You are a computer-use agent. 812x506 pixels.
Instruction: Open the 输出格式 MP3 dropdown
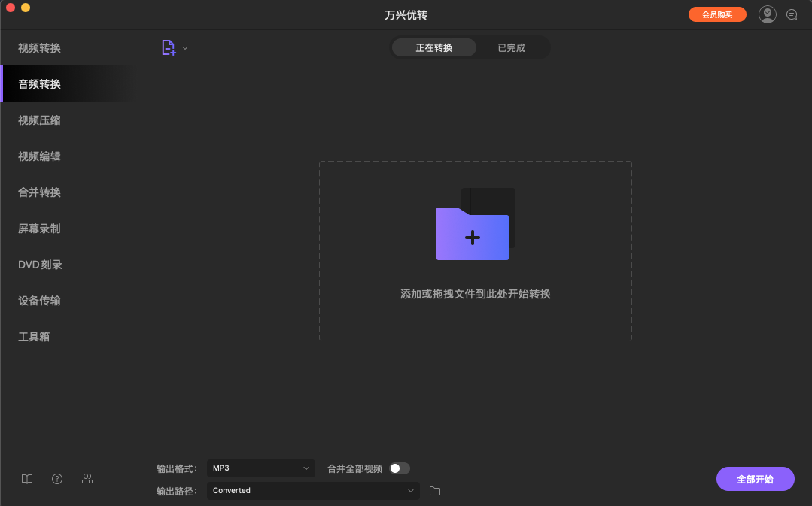[260, 468]
